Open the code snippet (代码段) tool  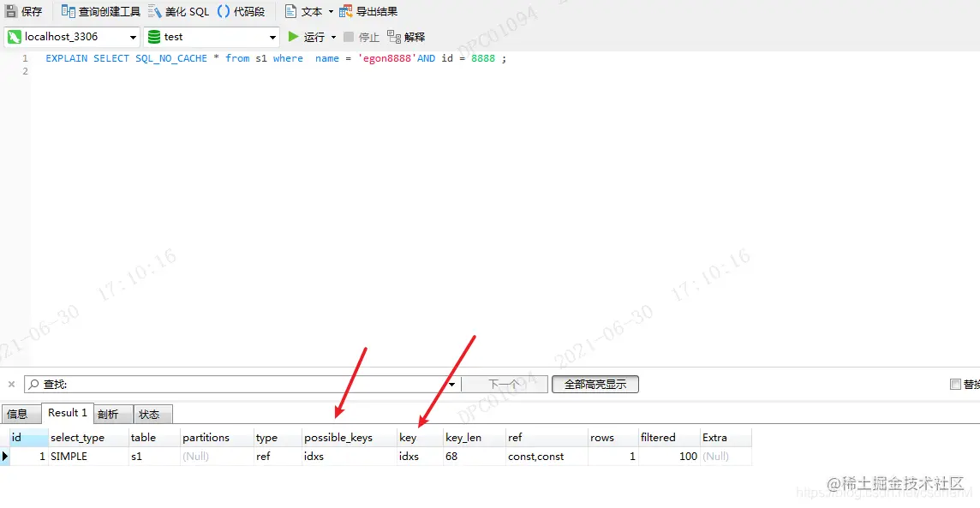(242, 11)
